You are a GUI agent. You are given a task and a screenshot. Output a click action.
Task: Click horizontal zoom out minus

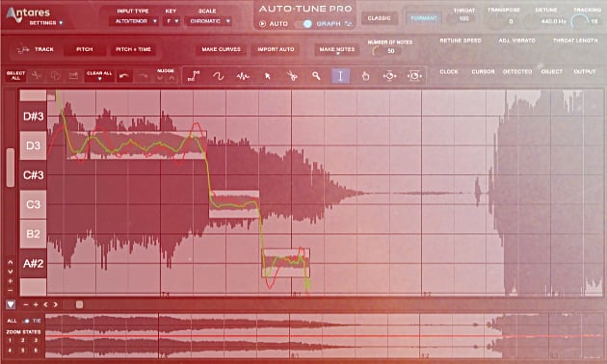(x=26, y=305)
